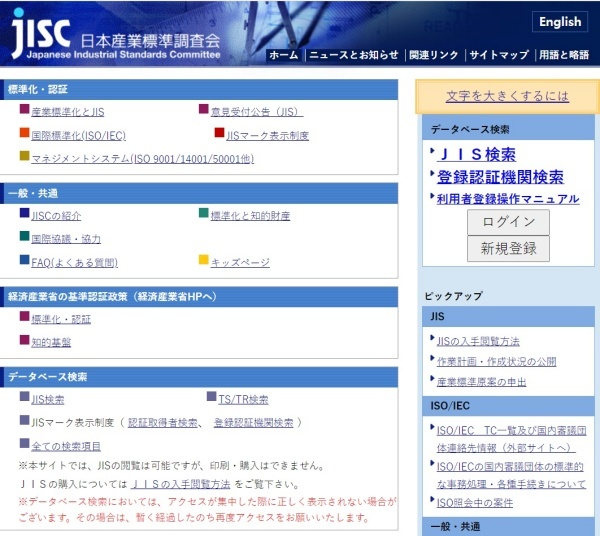Click red square icon beside JISマーク表示制度
600x536 pixels.
click(219, 132)
